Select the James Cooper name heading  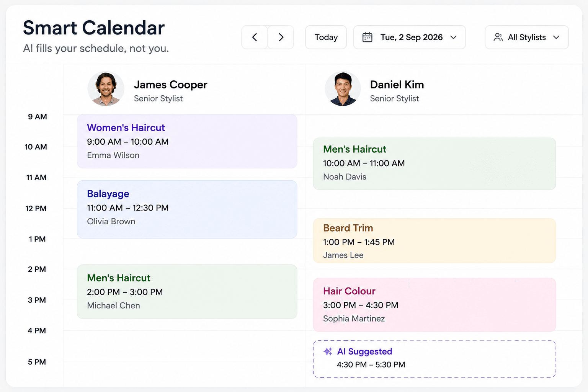coord(170,85)
